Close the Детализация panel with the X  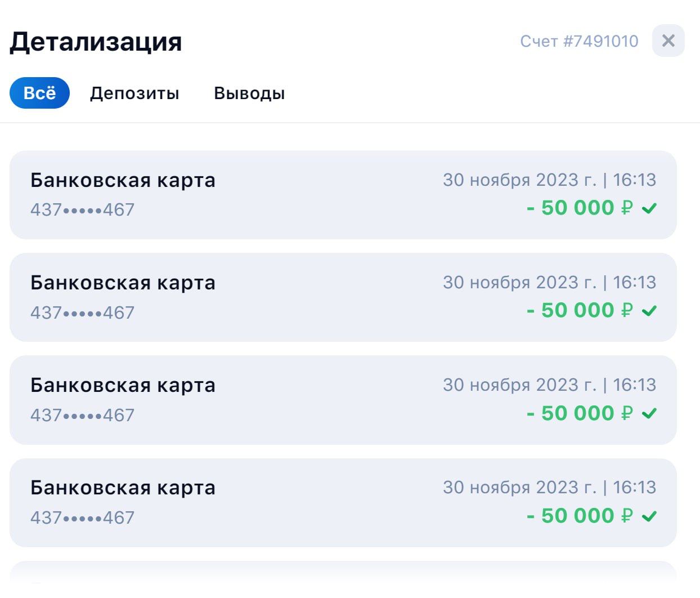[x=668, y=41]
